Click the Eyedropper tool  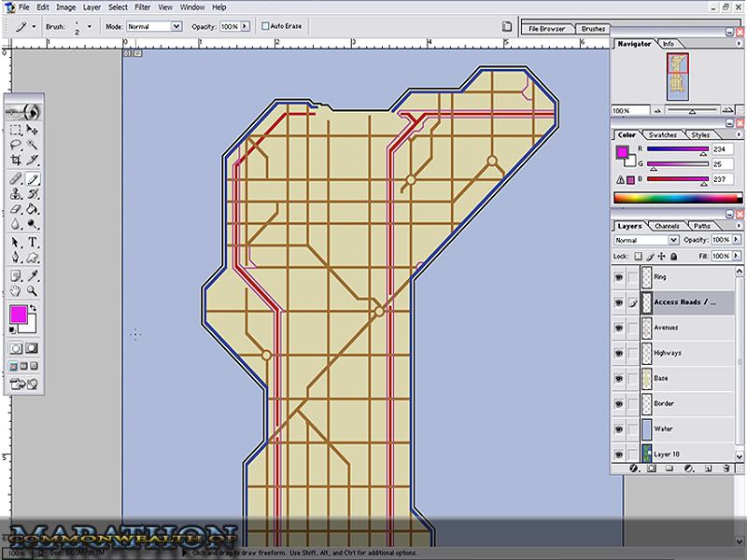[33, 275]
